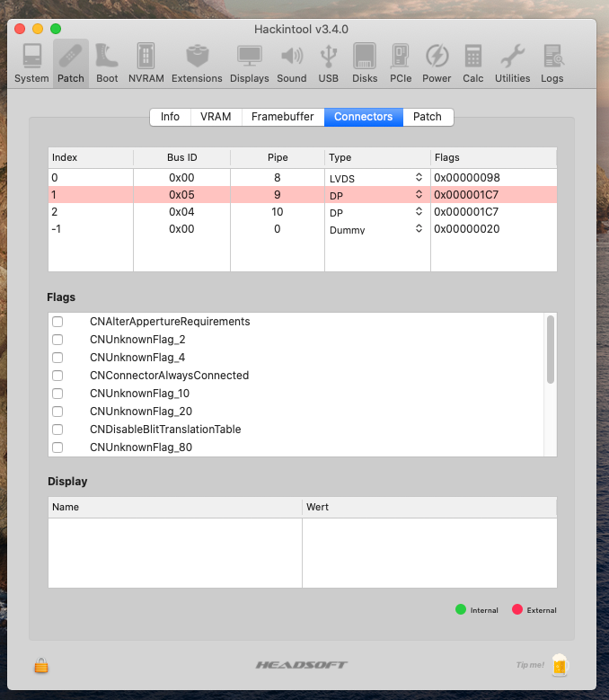Open the Extensions toolbar icon
This screenshot has width=609, height=700.
point(197,64)
